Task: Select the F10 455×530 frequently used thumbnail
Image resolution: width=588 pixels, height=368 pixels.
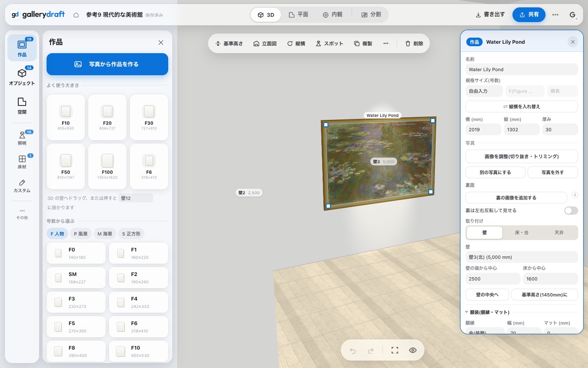Action: click(x=66, y=117)
